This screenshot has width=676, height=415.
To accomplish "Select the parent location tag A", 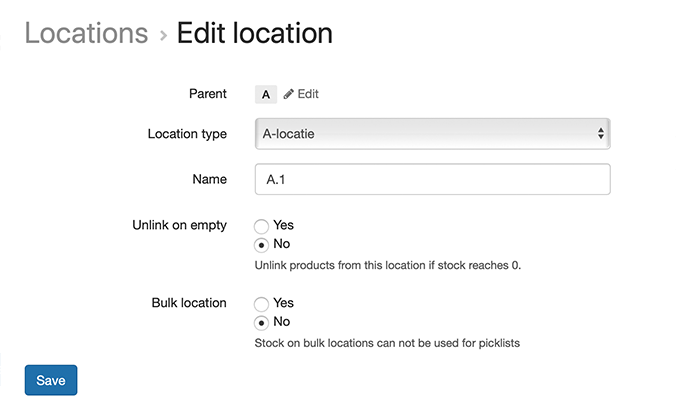I will click(266, 94).
